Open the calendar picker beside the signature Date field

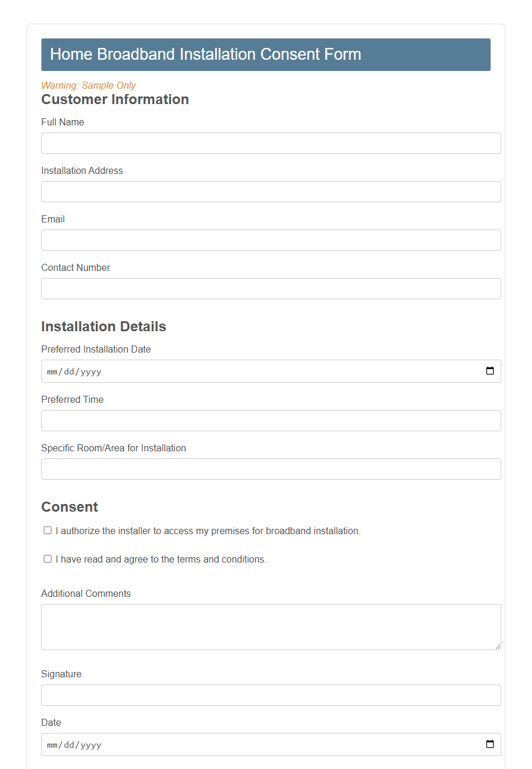click(489, 744)
